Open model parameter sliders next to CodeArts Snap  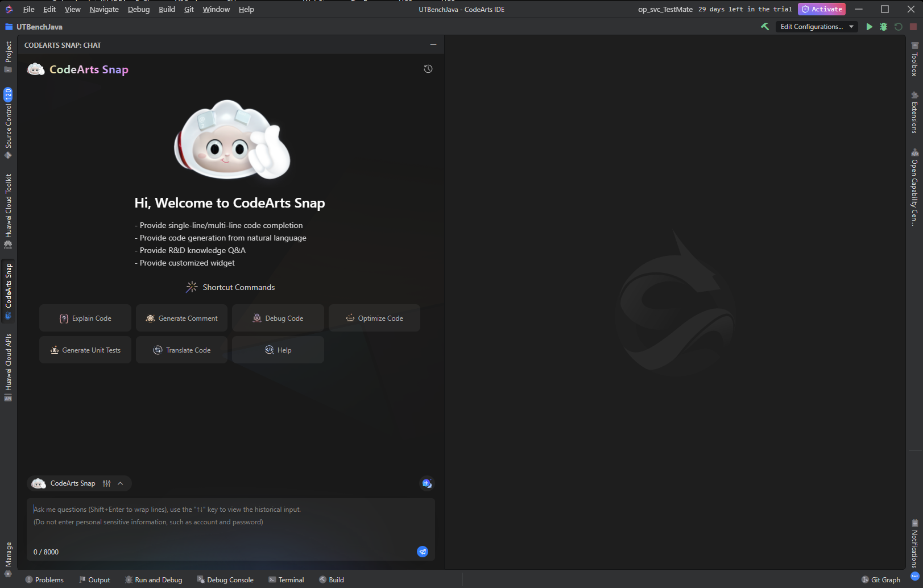[106, 483]
